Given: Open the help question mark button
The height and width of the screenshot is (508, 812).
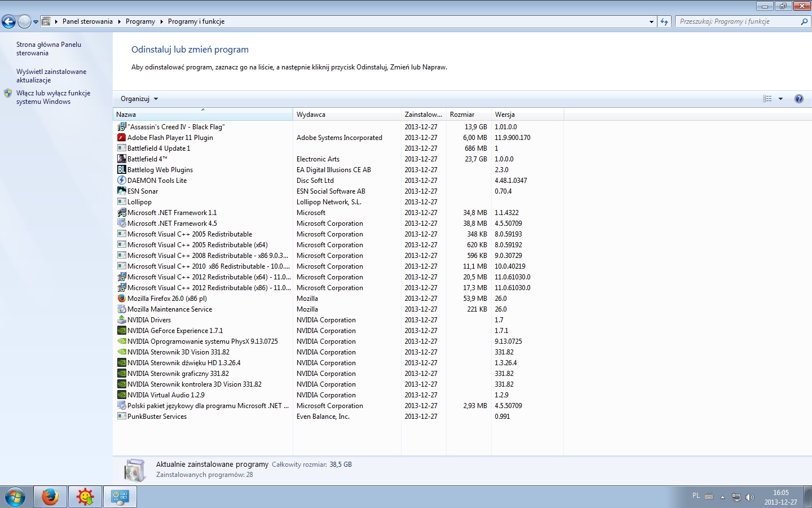Looking at the screenshot, I should tap(799, 99).
